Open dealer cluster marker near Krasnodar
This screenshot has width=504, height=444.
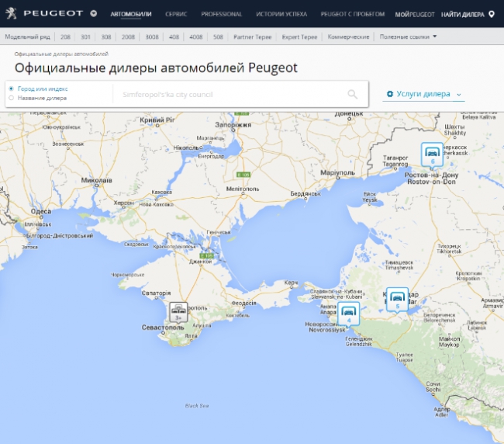coord(397,298)
